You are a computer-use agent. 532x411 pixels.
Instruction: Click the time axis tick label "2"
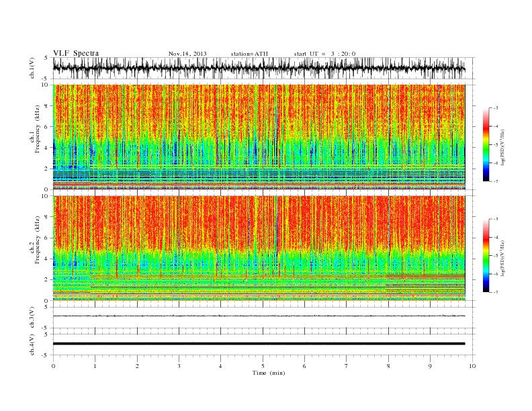click(x=137, y=366)
